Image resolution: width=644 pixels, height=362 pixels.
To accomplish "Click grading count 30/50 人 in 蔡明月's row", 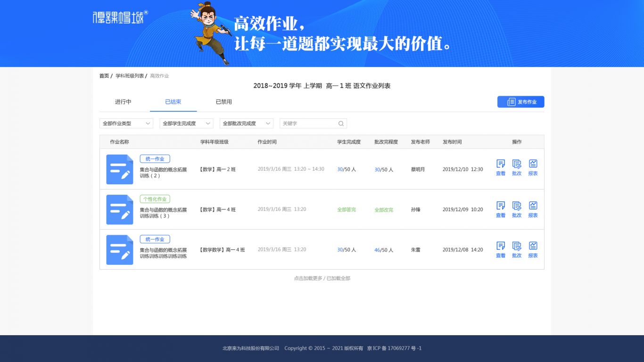I will (x=384, y=169).
